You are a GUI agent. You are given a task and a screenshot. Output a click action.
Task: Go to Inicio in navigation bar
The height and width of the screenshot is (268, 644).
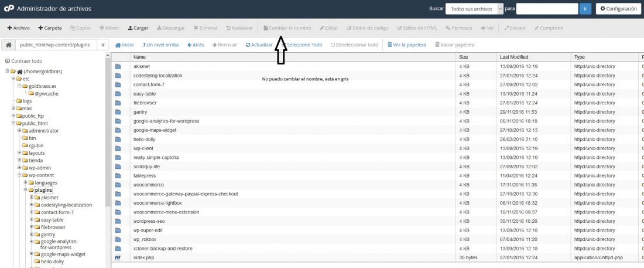click(x=125, y=45)
